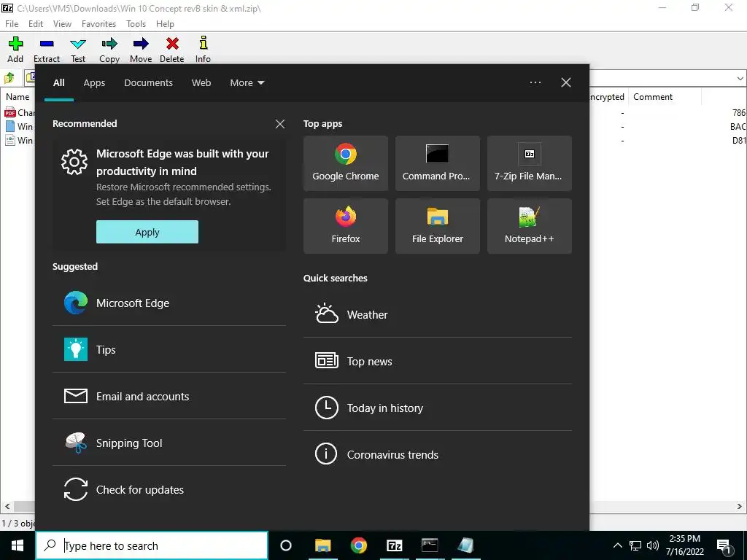
Task: Open the 7-Zip Help menu
Action: point(166,24)
